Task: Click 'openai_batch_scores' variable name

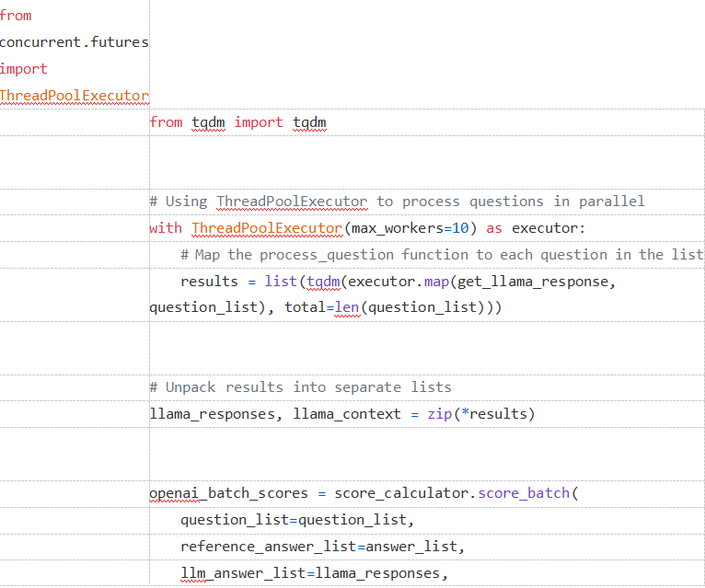Action: pyautogui.click(x=229, y=493)
